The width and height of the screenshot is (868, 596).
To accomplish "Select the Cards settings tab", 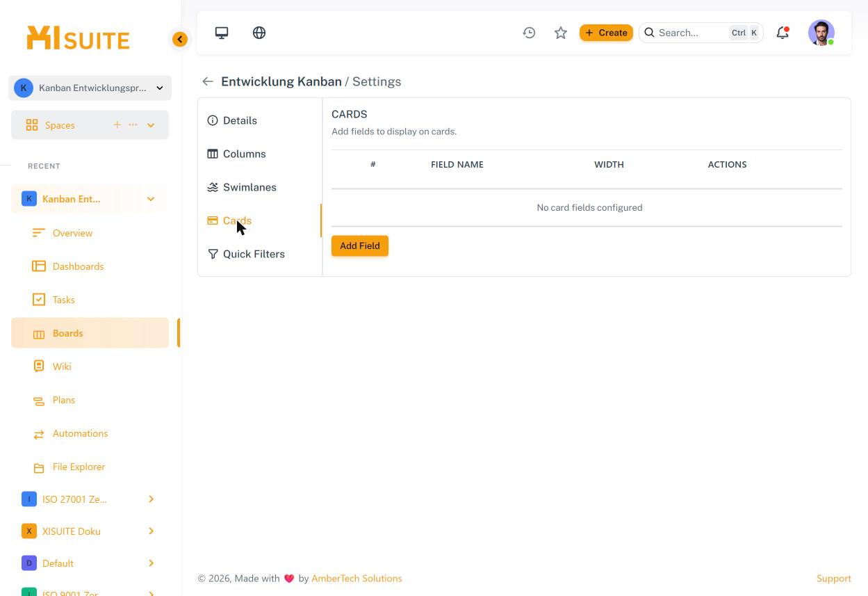I will (260, 220).
